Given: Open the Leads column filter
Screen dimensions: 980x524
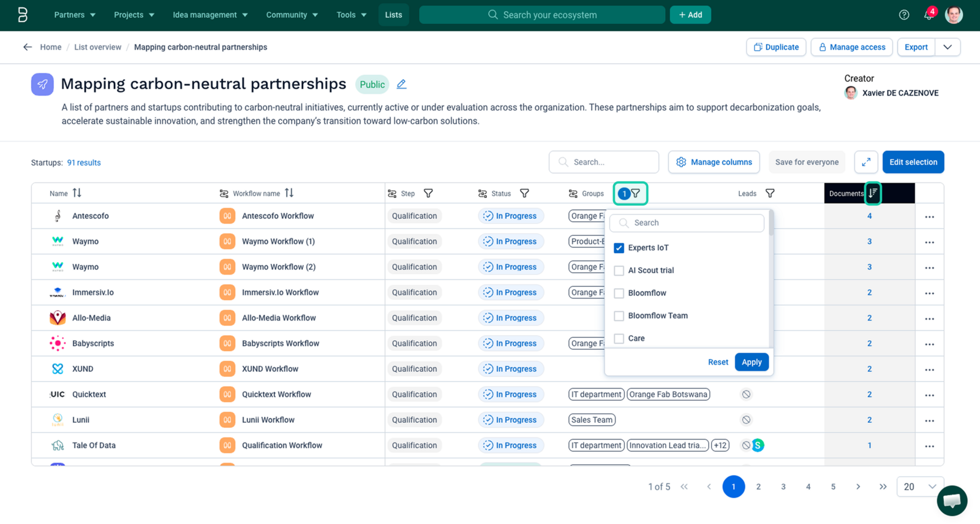Looking at the screenshot, I should (770, 194).
